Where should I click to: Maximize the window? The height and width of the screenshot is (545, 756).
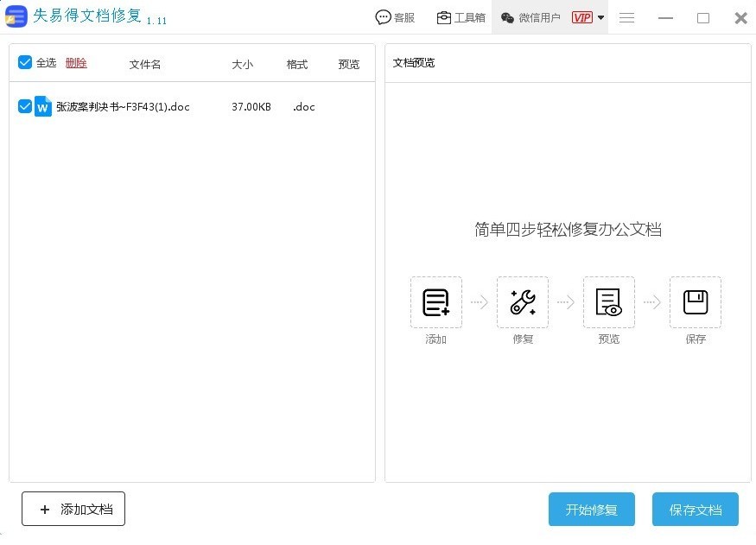coord(703,18)
